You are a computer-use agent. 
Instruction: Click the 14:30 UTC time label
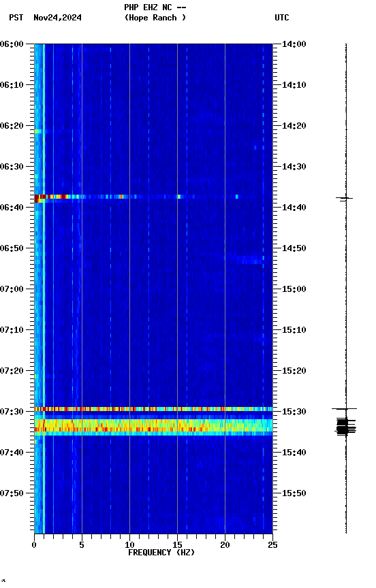(x=294, y=167)
